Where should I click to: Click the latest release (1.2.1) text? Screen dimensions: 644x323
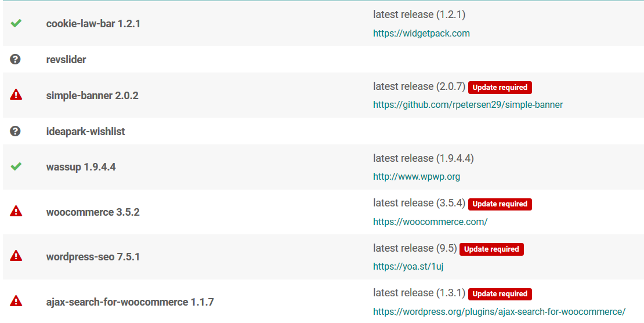pos(419,14)
